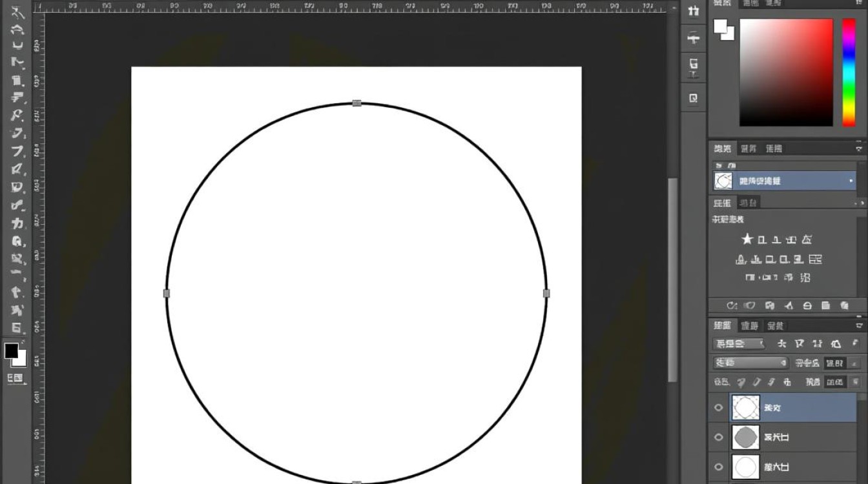Image resolution: width=868 pixels, height=484 pixels.
Task: Open the middle panel group flyout menu
Action: [859, 148]
